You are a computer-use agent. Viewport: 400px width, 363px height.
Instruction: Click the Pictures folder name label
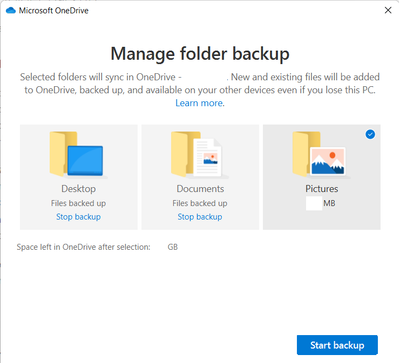click(x=322, y=189)
